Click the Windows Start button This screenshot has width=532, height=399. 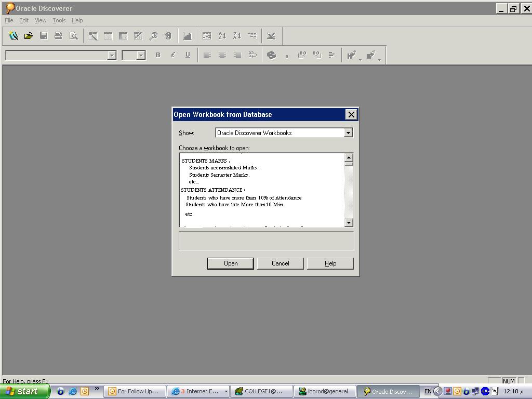click(x=25, y=391)
